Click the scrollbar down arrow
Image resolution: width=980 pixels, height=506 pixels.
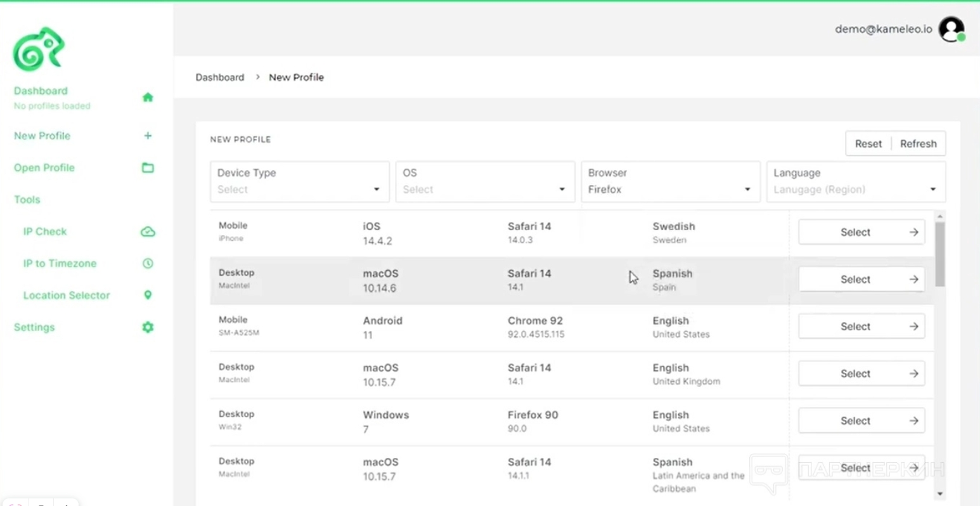coord(940,493)
